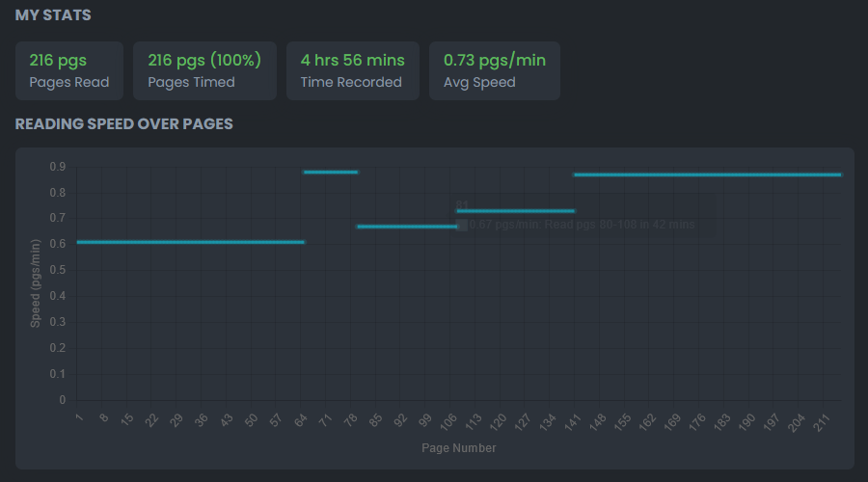Click the 0.9 label on y-axis

tap(58, 167)
